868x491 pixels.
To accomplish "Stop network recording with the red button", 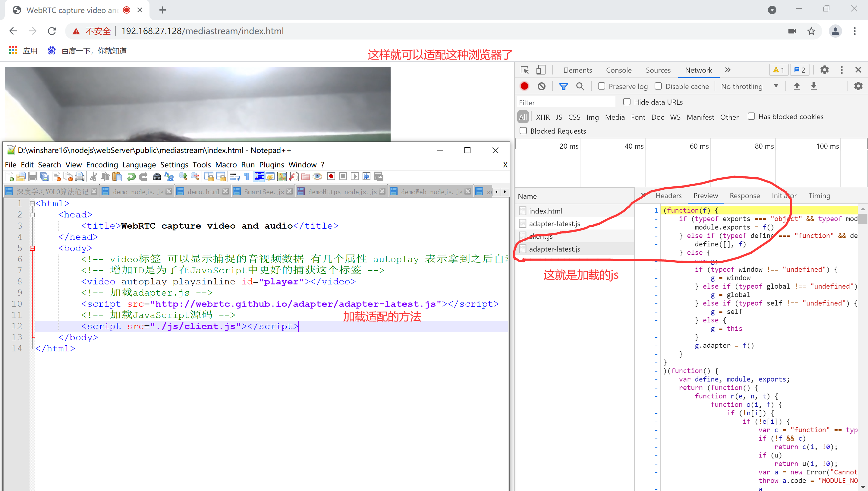I will click(x=524, y=86).
